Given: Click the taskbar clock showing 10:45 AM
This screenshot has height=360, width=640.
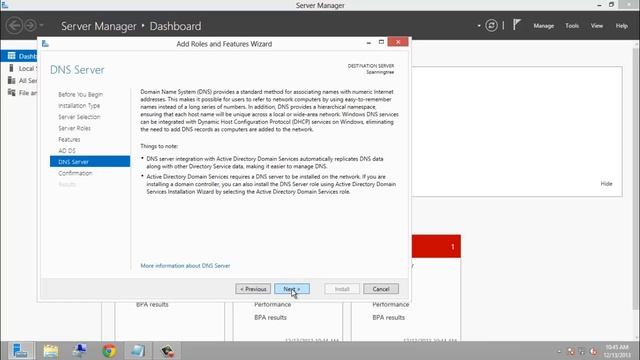Looking at the screenshot, I should pyautogui.click(x=616, y=351).
